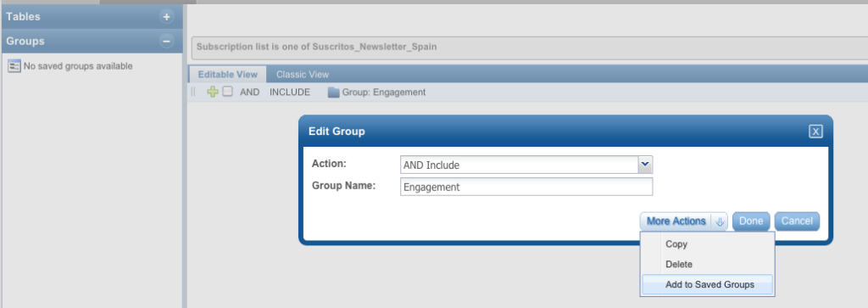Tick the Engagement group row checkbox
The image size is (868, 308).
[x=227, y=92]
